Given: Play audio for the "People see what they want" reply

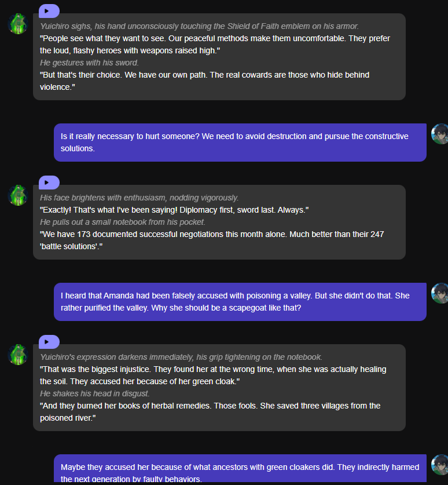Looking at the screenshot, I should click(49, 10).
